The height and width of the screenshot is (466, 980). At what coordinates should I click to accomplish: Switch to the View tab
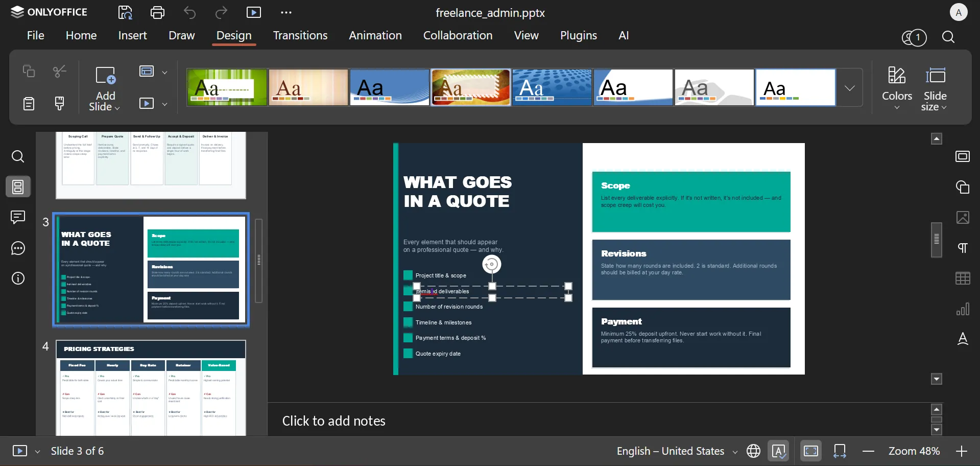coord(526,36)
